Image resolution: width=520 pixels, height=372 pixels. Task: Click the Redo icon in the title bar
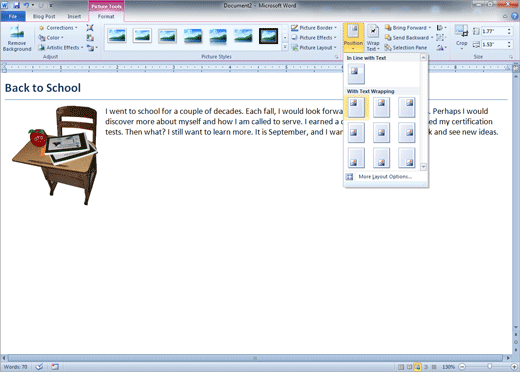pyautogui.click(x=41, y=5)
